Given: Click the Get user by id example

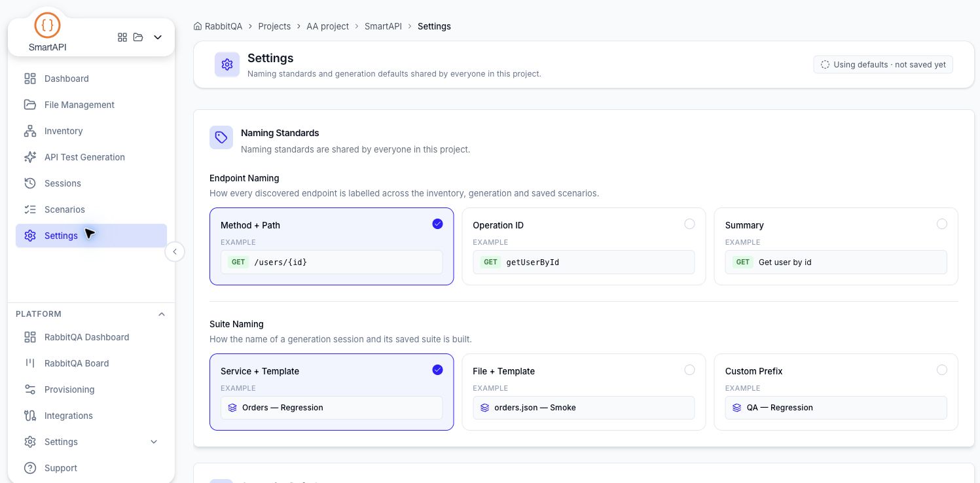Looking at the screenshot, I should [785, 262].
